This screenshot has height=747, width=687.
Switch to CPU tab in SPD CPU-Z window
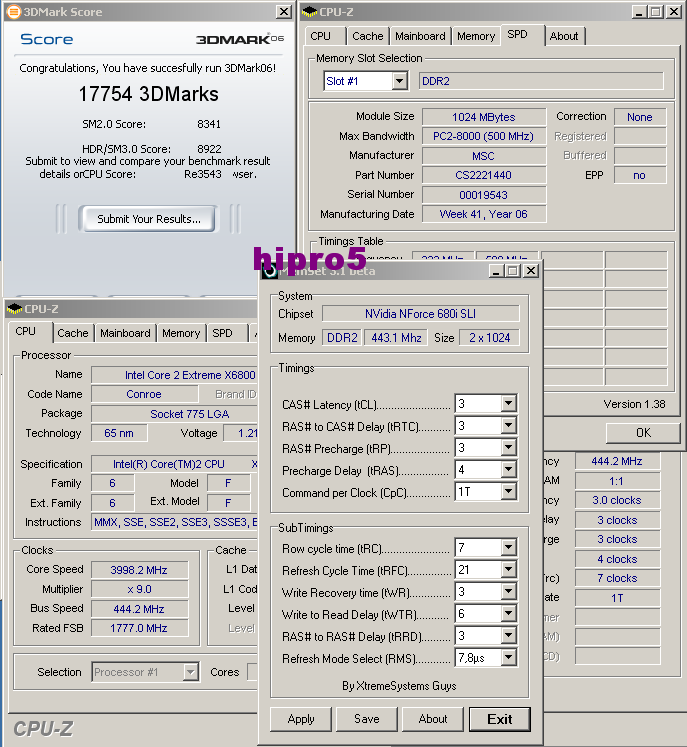[324, 36]
